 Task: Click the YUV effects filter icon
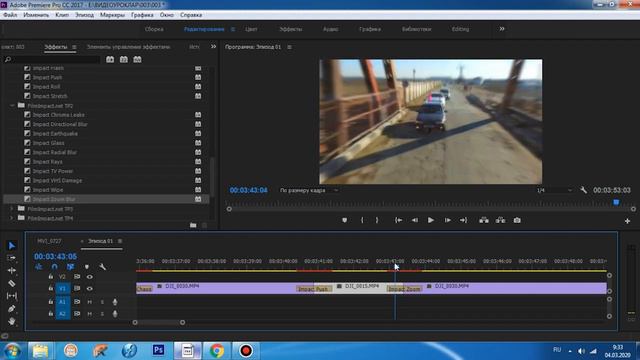[138, 60]
